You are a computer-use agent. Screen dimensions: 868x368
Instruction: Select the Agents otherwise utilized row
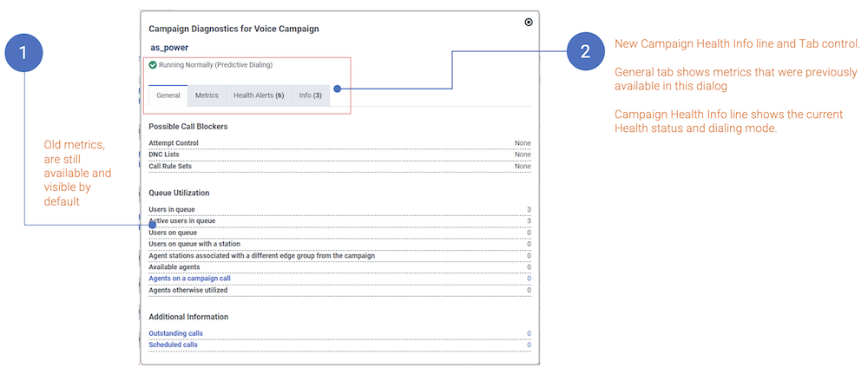[x=340, y=290]
